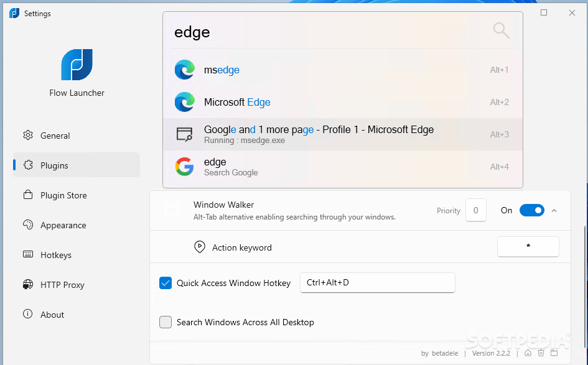Screen dimensions: 588x365
Task: Click the Hotkeys keyboard icon
Action: [28, 254]
